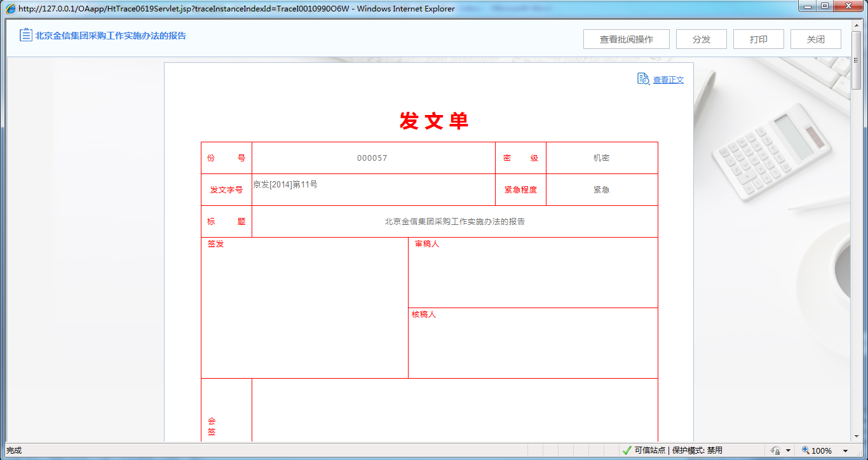This screenshot has height=460, width=868.
Task: Click the 分发 distribute button
Action: pyautogui.click(x=701, y=39)
